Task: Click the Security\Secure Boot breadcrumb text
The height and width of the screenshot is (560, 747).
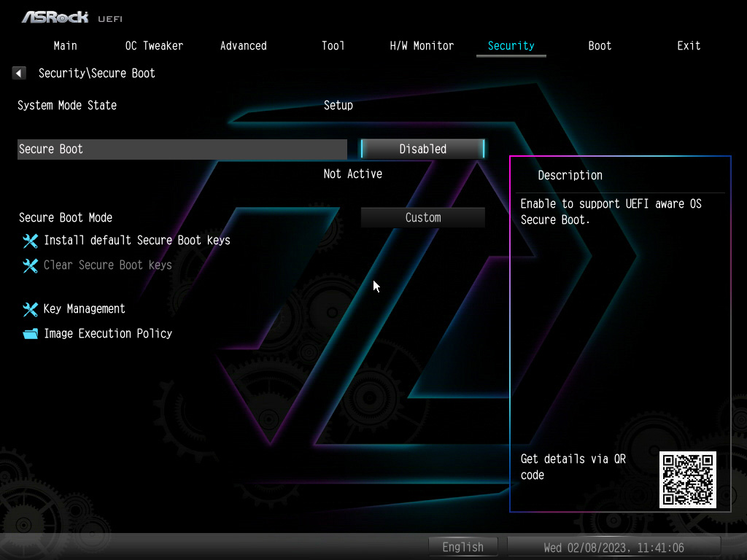Action: [x=97, y=74]
